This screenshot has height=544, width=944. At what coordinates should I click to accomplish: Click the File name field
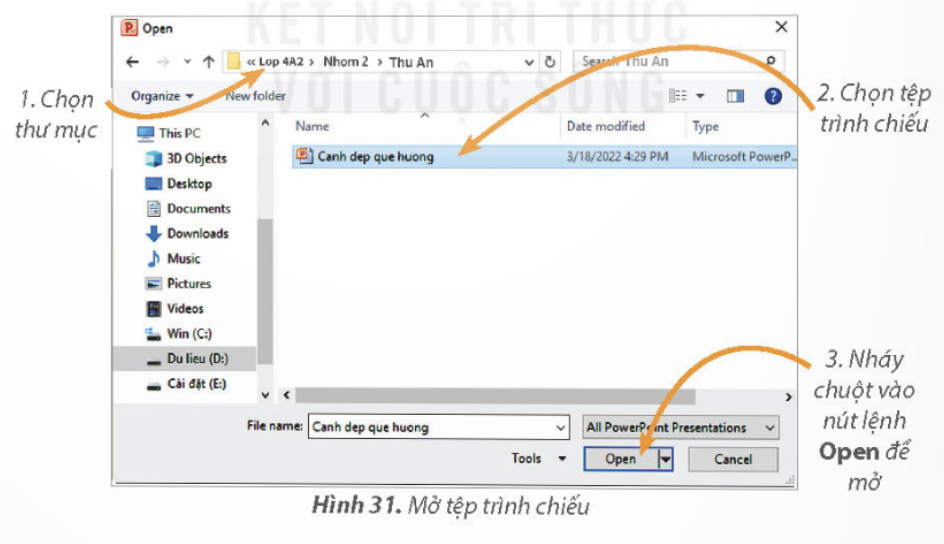tap(438, 427)
